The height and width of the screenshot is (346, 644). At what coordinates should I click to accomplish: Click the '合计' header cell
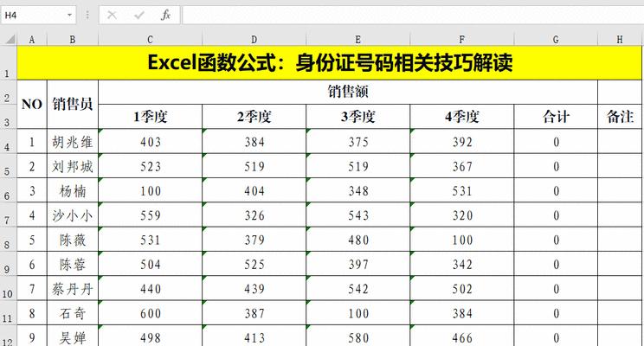click(556, 117)
